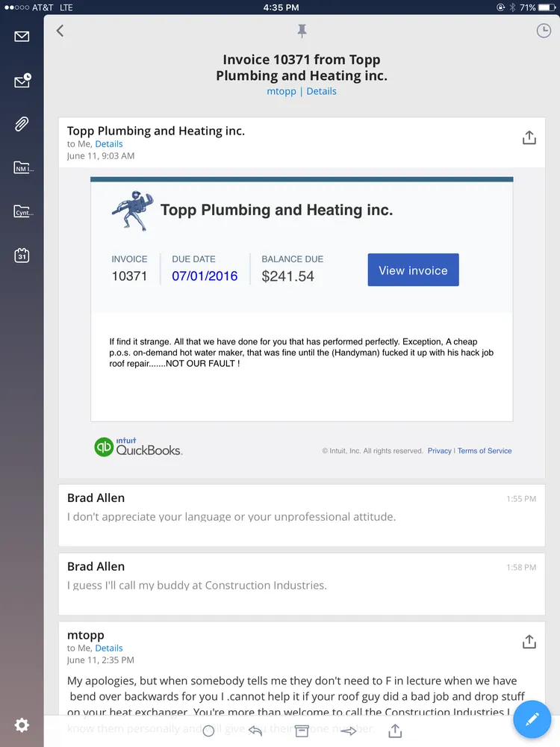The height and width of the screenshot is (747, 560).
Task: Tap the Reply arrow in bottom toolbar
Action: [x=255, y=732]
